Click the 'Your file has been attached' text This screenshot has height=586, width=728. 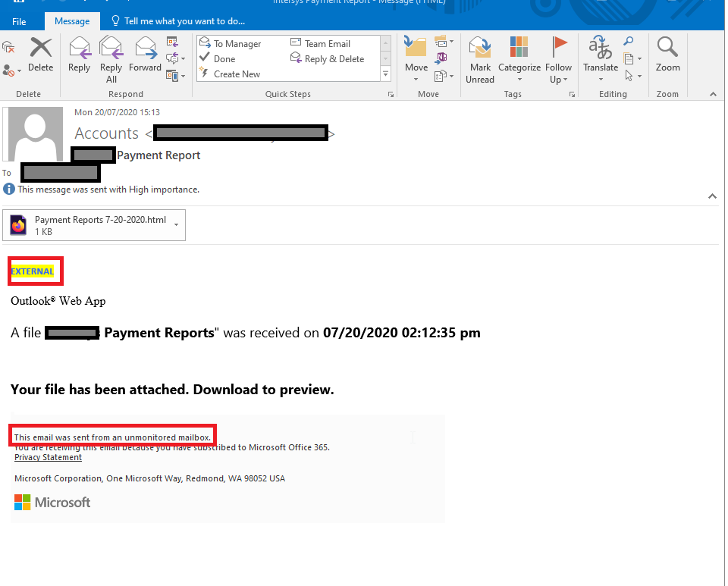[x=172, y=389]
